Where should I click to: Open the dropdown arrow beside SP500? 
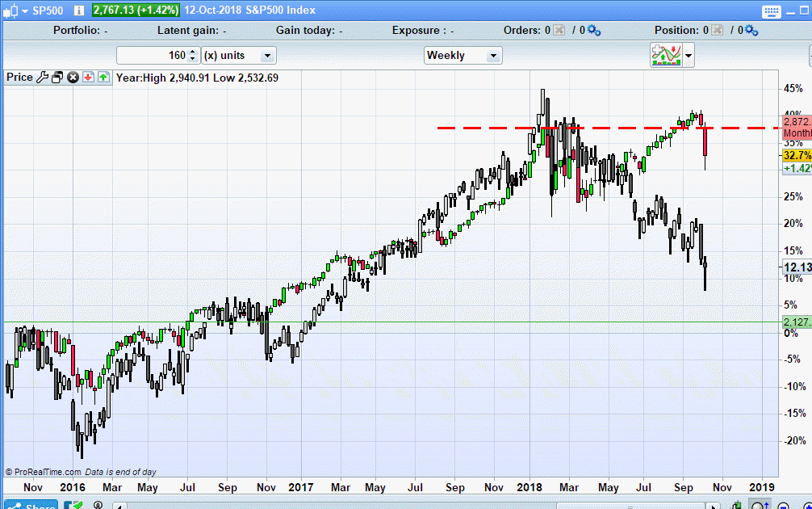point(24,11)
